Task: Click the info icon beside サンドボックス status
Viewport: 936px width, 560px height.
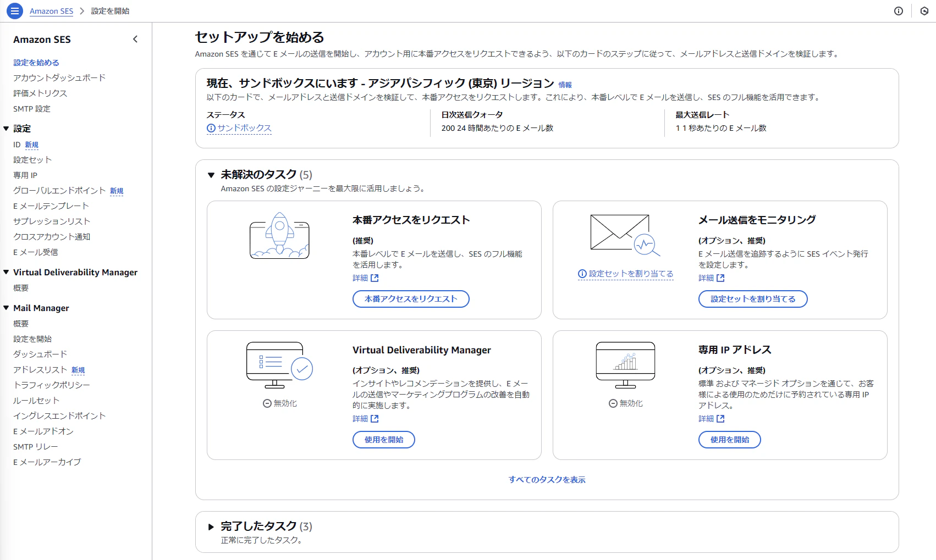Action: (x=211, y=128)
